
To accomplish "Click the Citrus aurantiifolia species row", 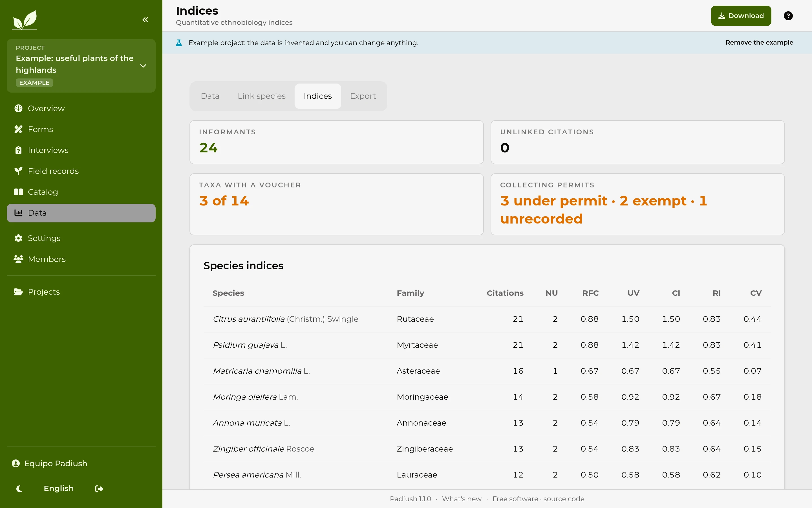I will [487, 319].
